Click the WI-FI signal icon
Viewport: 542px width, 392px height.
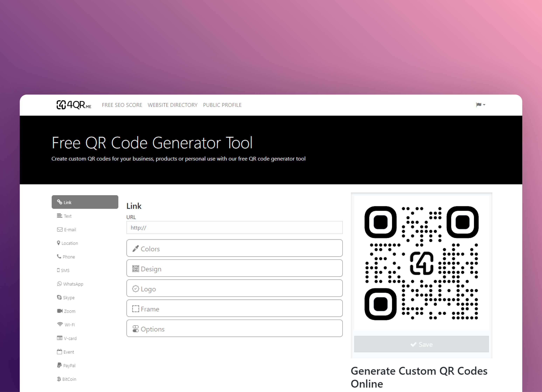click(60, 324)
